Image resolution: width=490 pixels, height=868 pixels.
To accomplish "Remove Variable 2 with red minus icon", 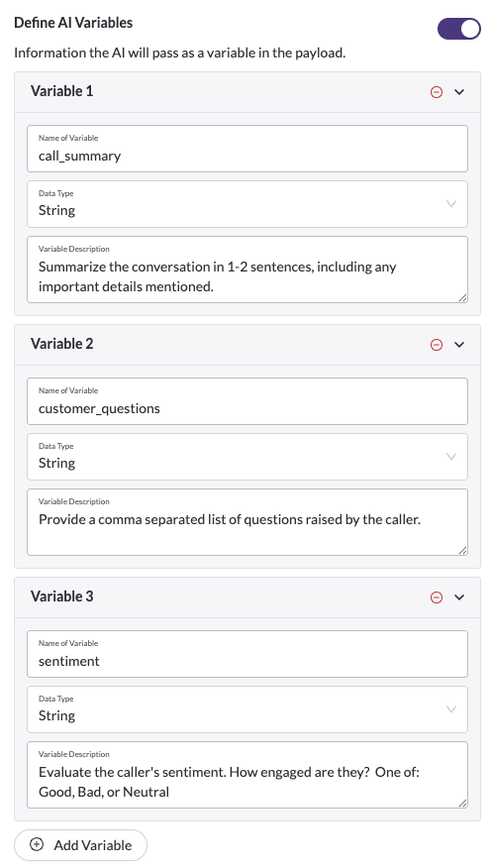I will tap(437, 345).
